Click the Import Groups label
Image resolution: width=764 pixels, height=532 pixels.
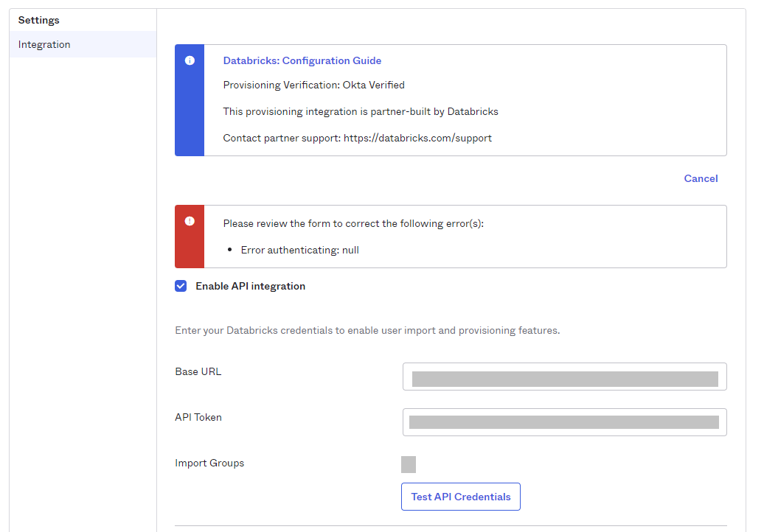209,463
